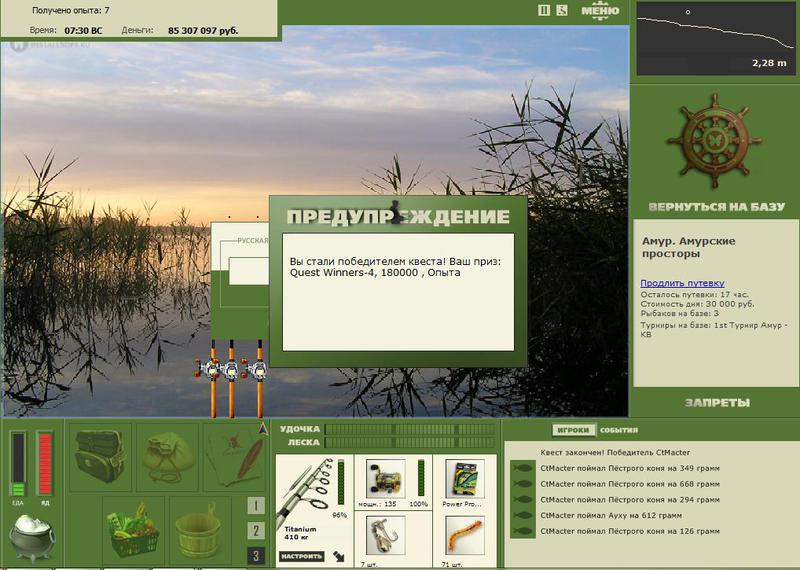800x570 pixels.
Task: Select the Power Pro line thumbnail
Action: pyautogui.click(x=464, y=479)
